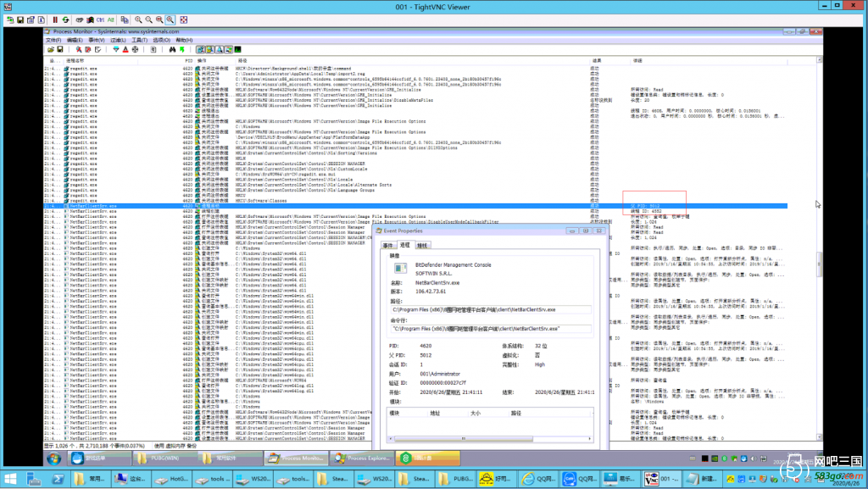This screenshot has height=489, width=868.
Task: Open PUBG(WIN) folder in remote taskbar
Action: pos(164,458)
